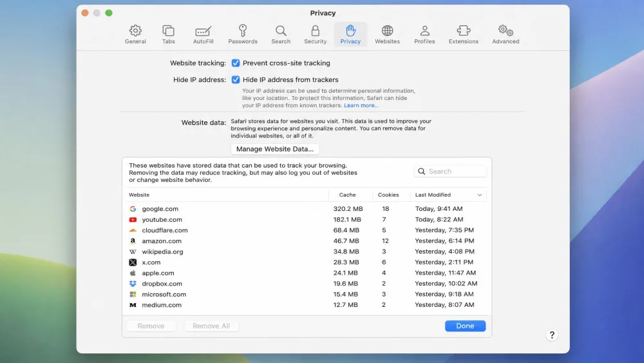Click the Apple logo favicon
Image resolution: width=644 pixels, height=363 pixels.
tap(133, 273)
